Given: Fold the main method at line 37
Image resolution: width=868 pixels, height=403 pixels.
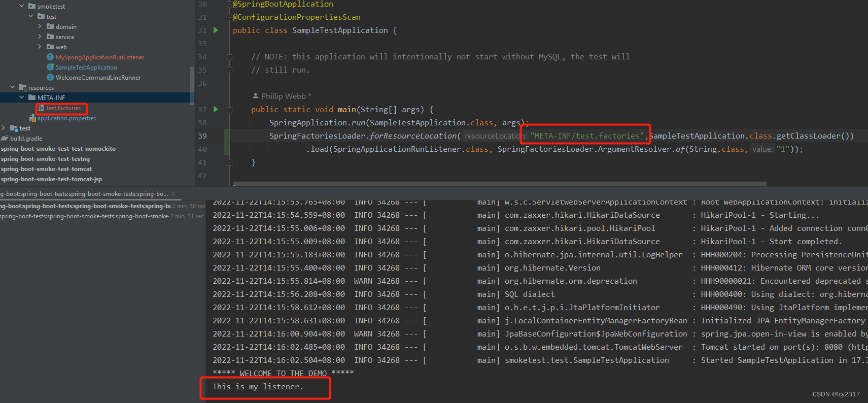Looking at the screenshot, I should pyautogui.click(x=229, y=110).
